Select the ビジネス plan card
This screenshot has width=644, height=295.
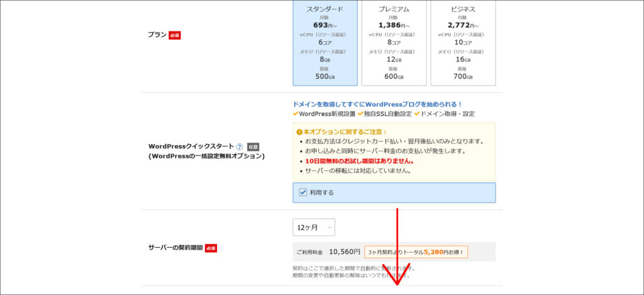[463, 43]
